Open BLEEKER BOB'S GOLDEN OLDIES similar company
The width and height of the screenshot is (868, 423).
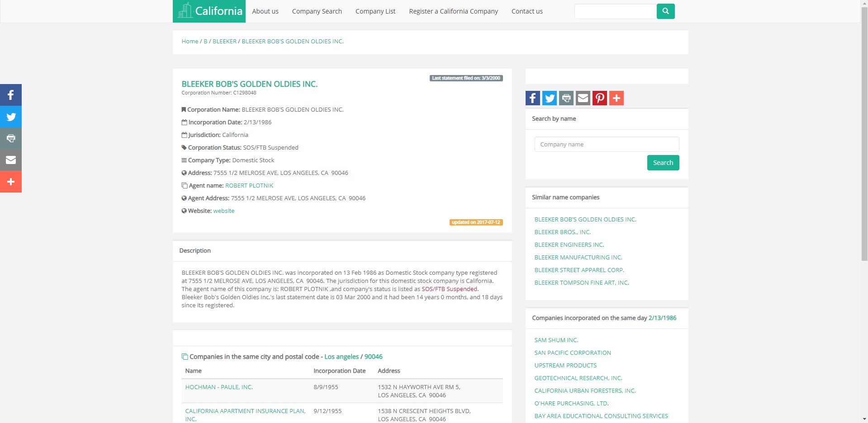click(585, 219)
